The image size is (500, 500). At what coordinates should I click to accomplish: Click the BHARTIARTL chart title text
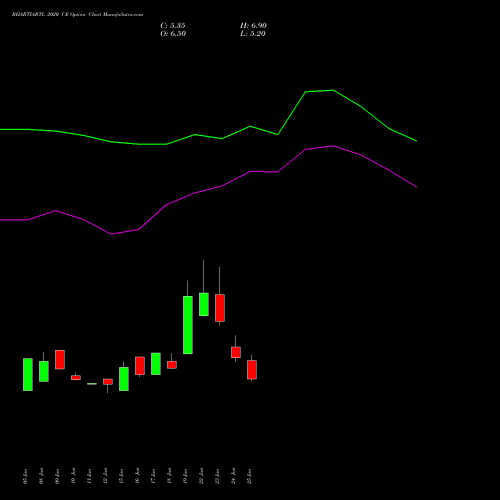(x=77, y=15)
